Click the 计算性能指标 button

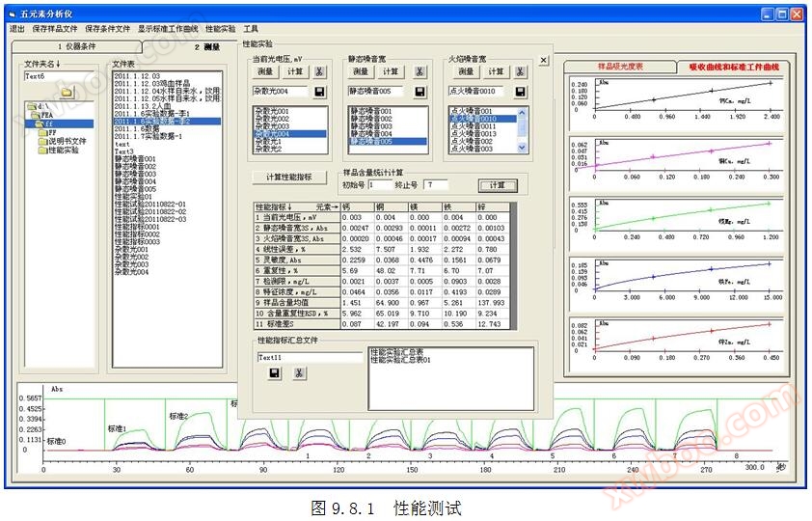tap(283, 178)
